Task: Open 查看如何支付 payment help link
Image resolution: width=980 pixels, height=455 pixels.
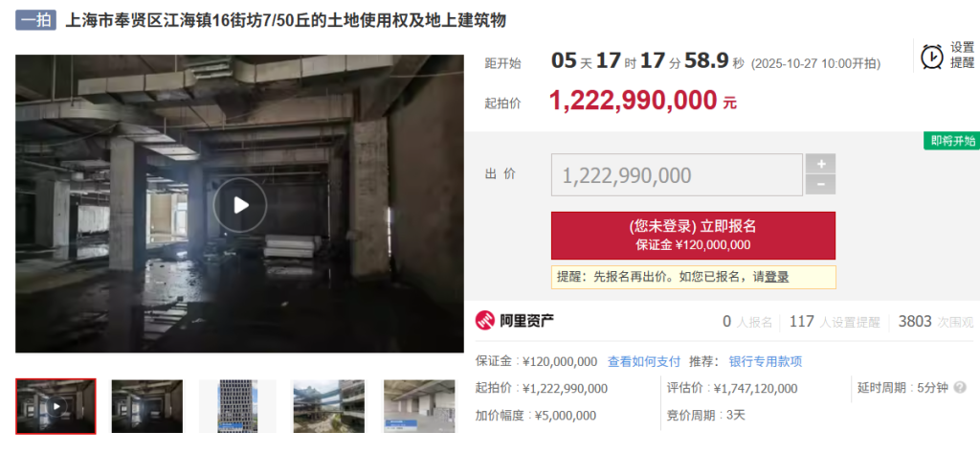Action: [x=644, y=362]
